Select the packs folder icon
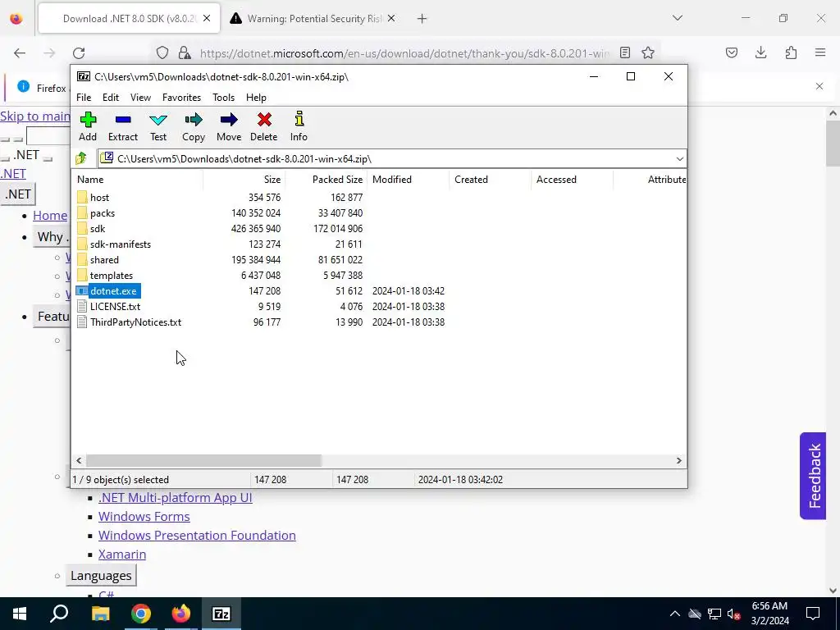The height and width of the screenshot is (630, 840). (x=82, y=213)
